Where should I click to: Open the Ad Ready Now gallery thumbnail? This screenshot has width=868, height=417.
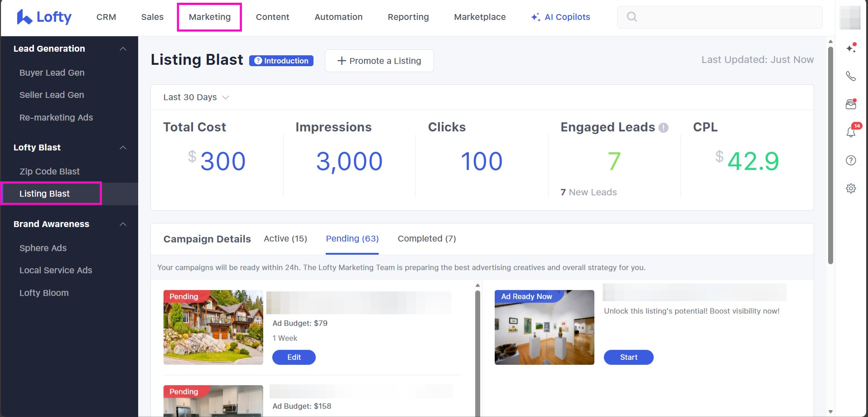point(544,327)
